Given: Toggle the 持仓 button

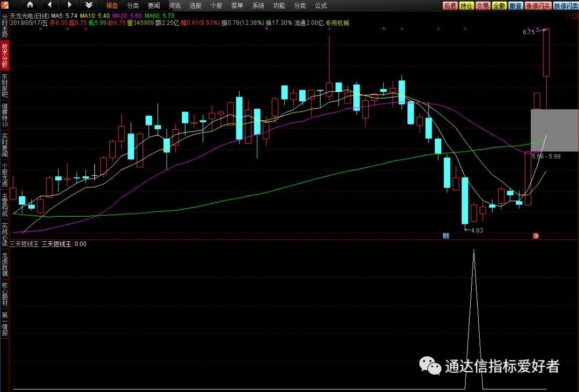Looking at the screenshot, I should coord(466,5).
